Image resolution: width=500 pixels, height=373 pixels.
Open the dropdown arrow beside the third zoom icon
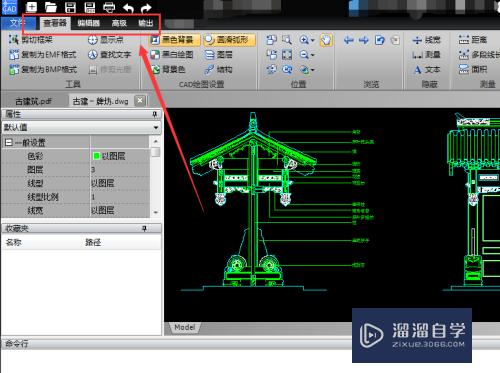(313, 70)
